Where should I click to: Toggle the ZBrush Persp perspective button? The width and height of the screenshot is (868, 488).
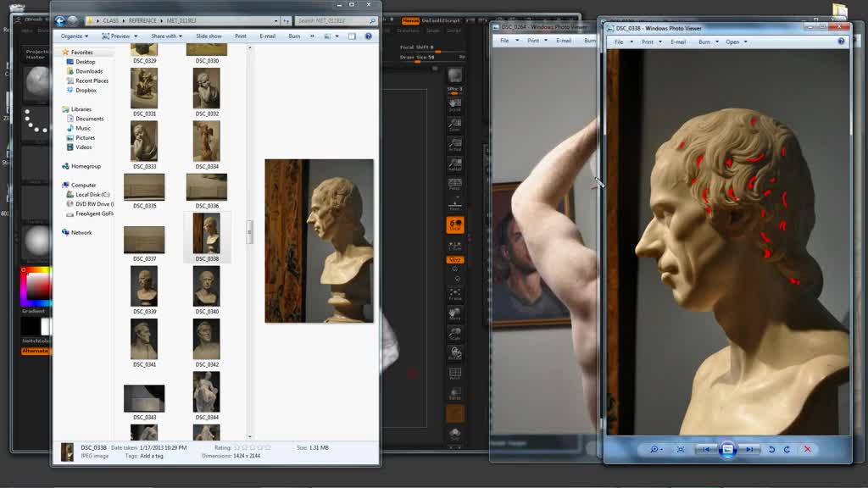click(x=455, y=184)
